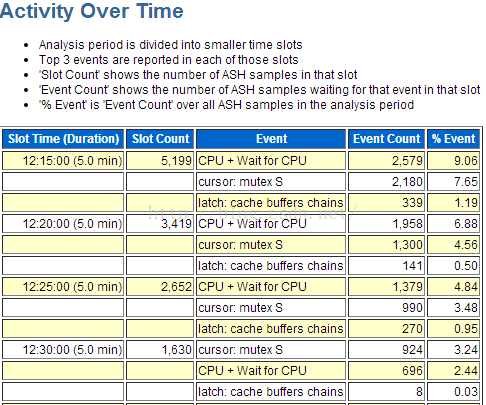
Task: Click slot count value 5,199
Action: click(x=176, y=161)
